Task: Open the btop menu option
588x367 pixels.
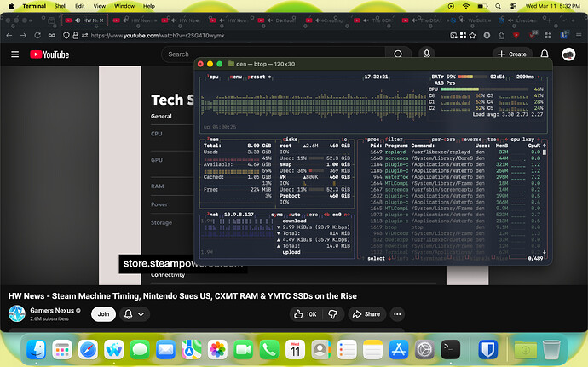Action: click(236, 77)
